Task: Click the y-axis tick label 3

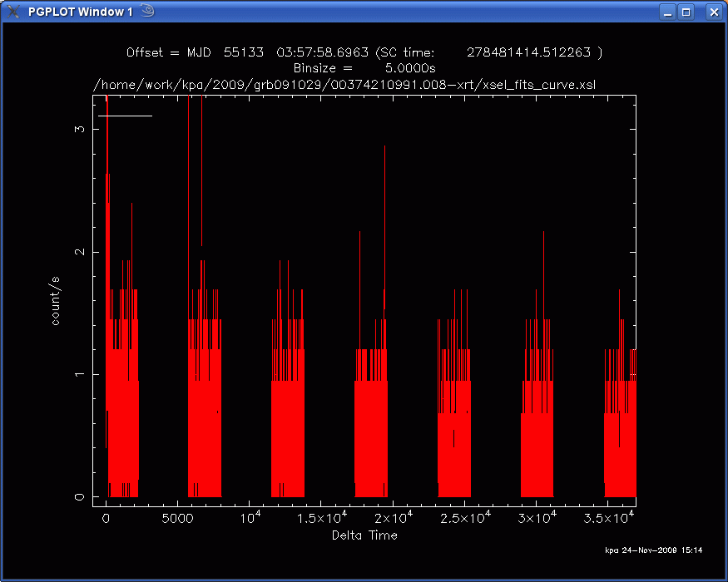Action: point(82,131)
